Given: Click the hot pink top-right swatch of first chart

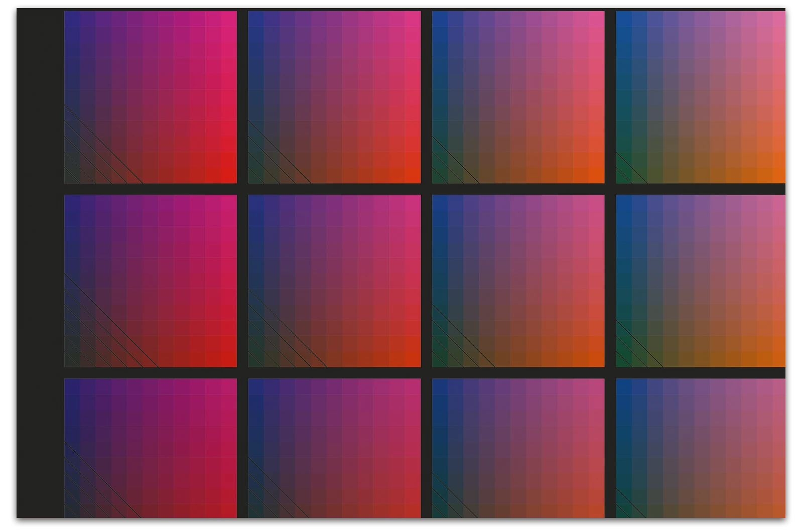Looking at the screenshot, I should tap(229, 19).
